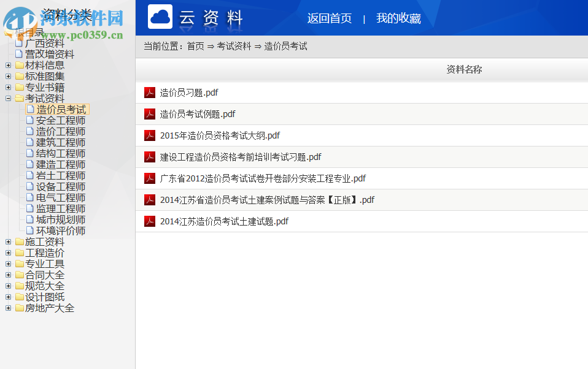Click the folder icon of 施工资料
The width and height of the screenshot is (588, 369).
(20, 242)
